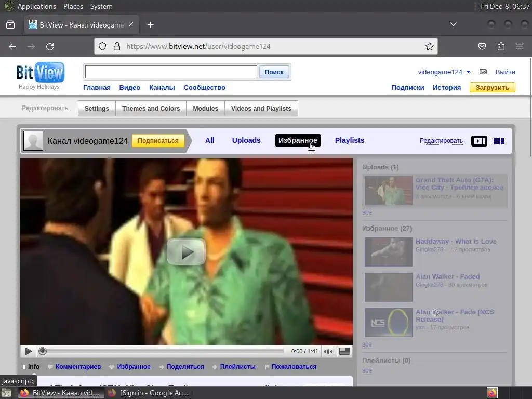Click the shield tracking protection icon

pyautogui.click(x=102, y=46)
